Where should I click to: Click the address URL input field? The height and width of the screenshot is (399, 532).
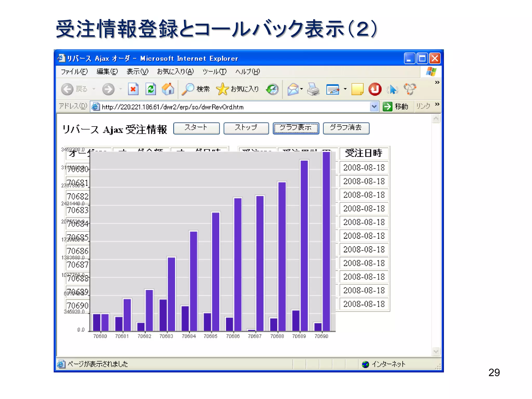[x=235, y=107]
